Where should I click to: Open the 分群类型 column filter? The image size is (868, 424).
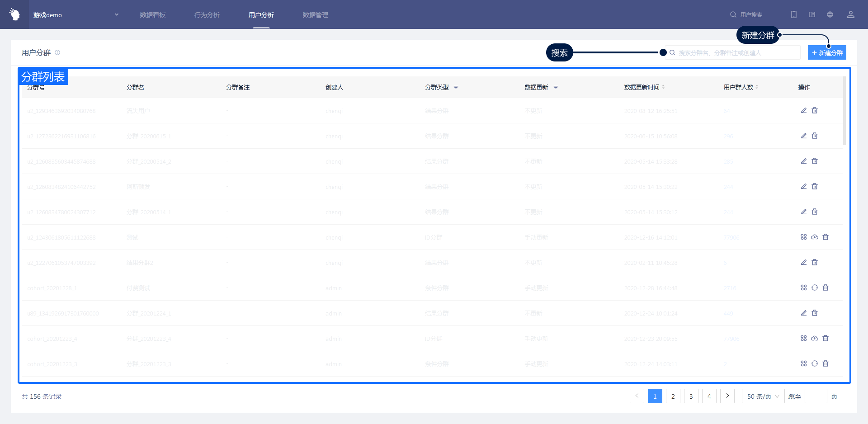point(456,88)
